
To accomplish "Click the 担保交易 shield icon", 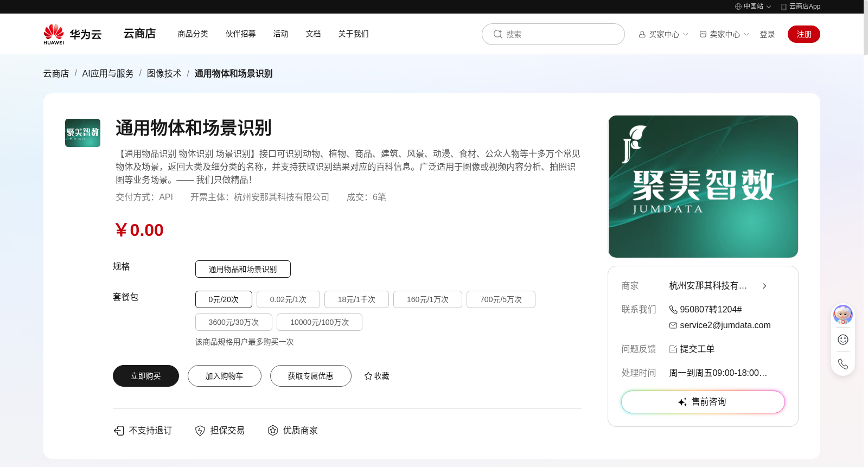I will point(200,431).
